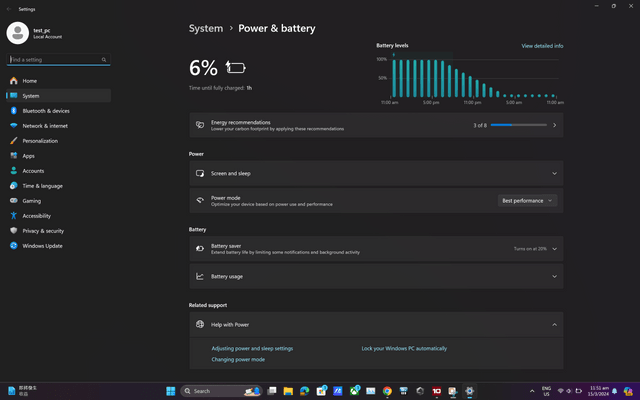Click the Energy recommendations right chevron
The width and height of the screenshot is (640, 400).
554,125
